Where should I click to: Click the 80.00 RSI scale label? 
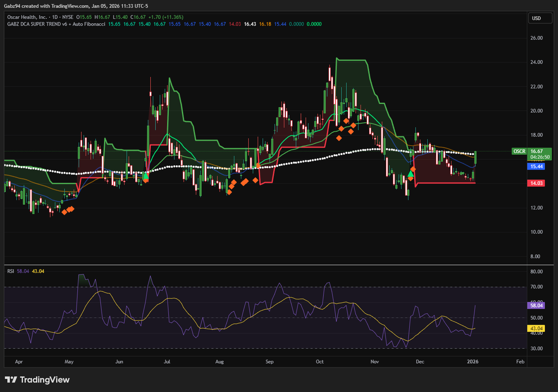(537, 271)
